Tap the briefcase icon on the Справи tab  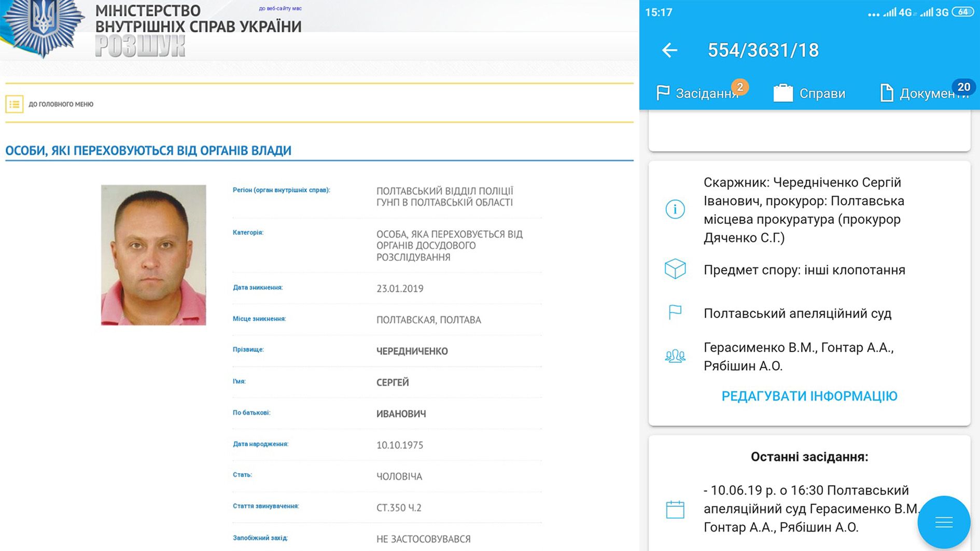[x=783, y=92]
